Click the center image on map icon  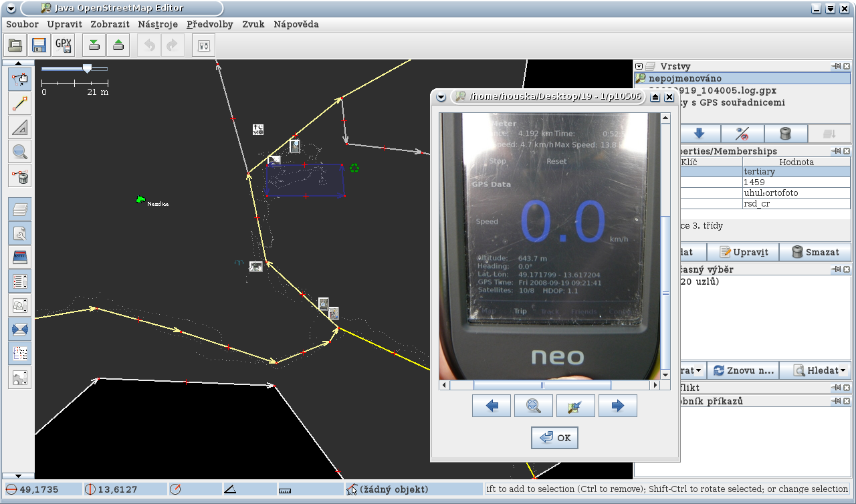[576, 406]
